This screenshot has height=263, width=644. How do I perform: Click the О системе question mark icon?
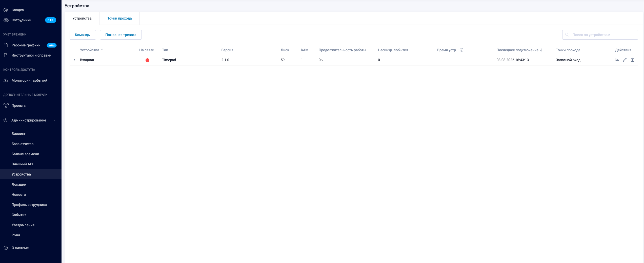click(x=6, y=248)
